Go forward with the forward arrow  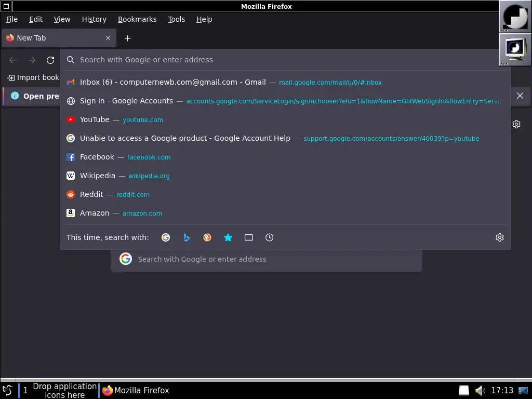pyautogui.click(x=32, y=60)
